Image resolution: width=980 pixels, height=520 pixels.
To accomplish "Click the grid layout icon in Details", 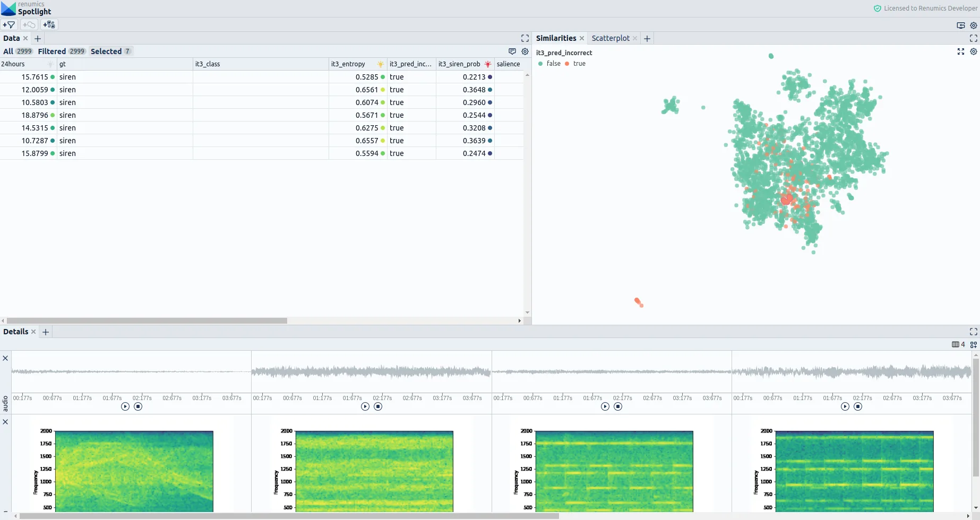I will pos(974,344).
